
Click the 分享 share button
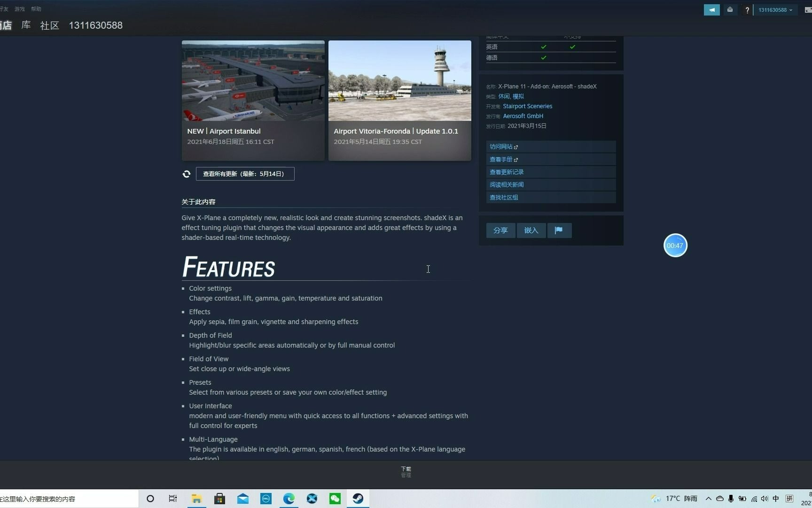[500, 230]
